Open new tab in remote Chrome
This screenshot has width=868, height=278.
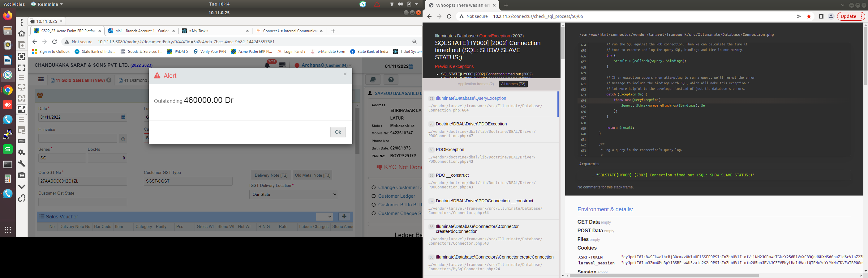click(x=333, y=31)
